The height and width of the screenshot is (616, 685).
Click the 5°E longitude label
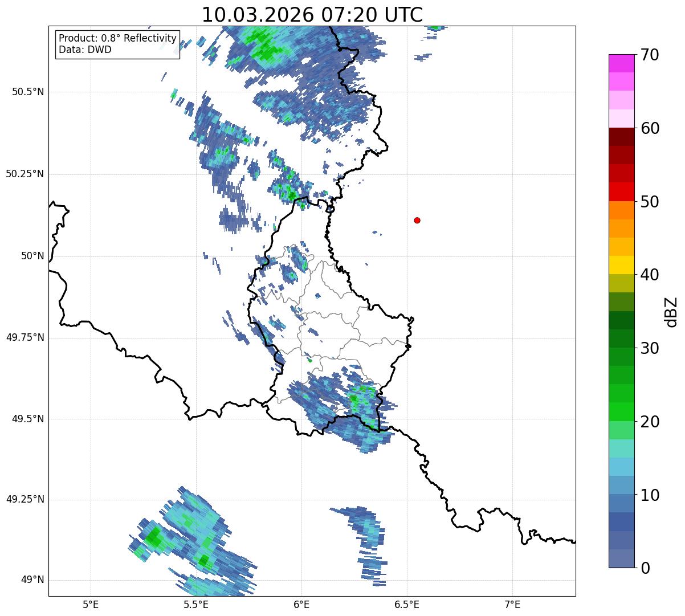point(91,605)
